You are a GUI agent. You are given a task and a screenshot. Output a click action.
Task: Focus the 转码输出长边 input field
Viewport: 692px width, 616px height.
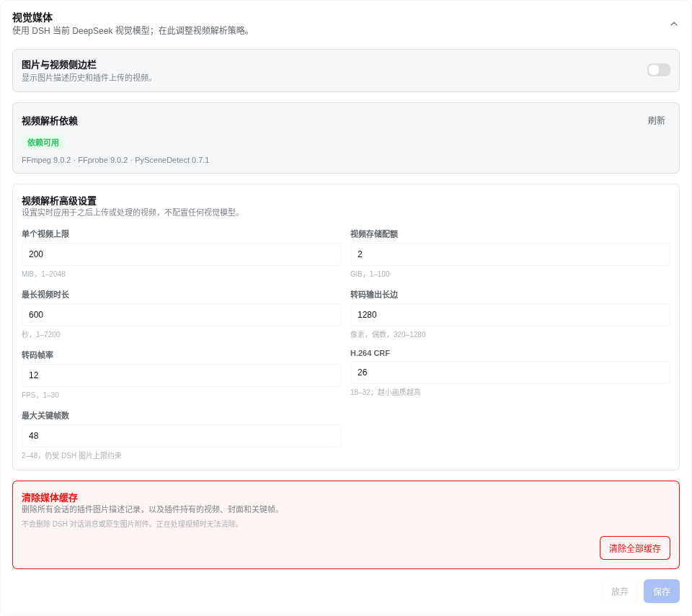pyautogui.click(x=510, y=315)
